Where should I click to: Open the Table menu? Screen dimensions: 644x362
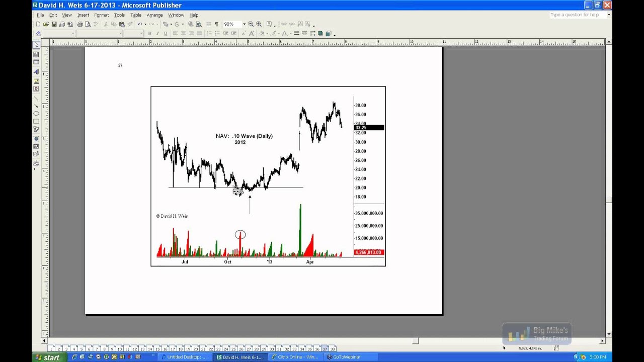pyautogui.click(x=136, y=15)
